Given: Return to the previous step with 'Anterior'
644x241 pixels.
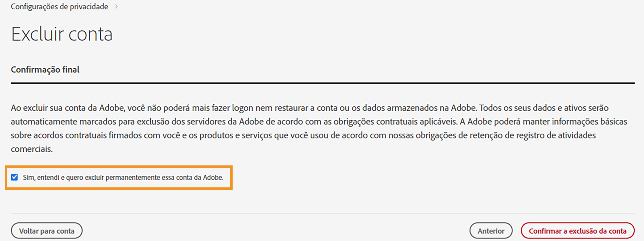Looking at the screenshot, I should coord(491,230).
